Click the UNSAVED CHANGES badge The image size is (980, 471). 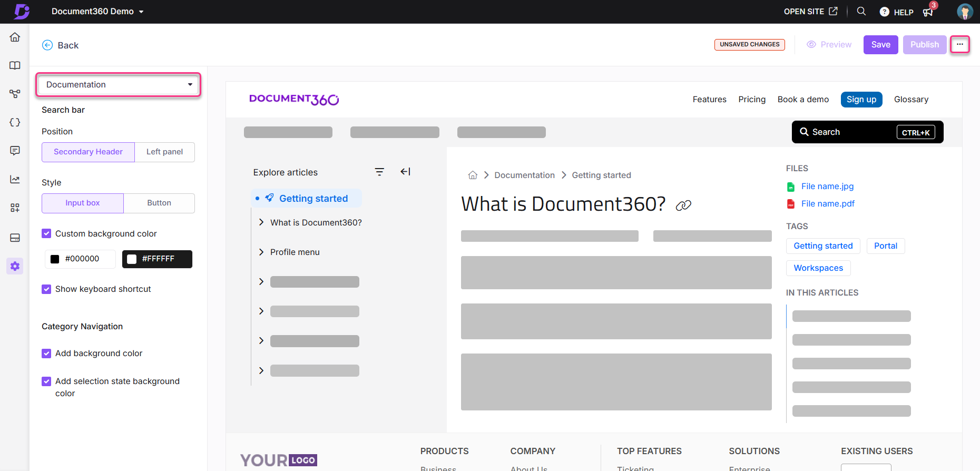tap(749, 45)
